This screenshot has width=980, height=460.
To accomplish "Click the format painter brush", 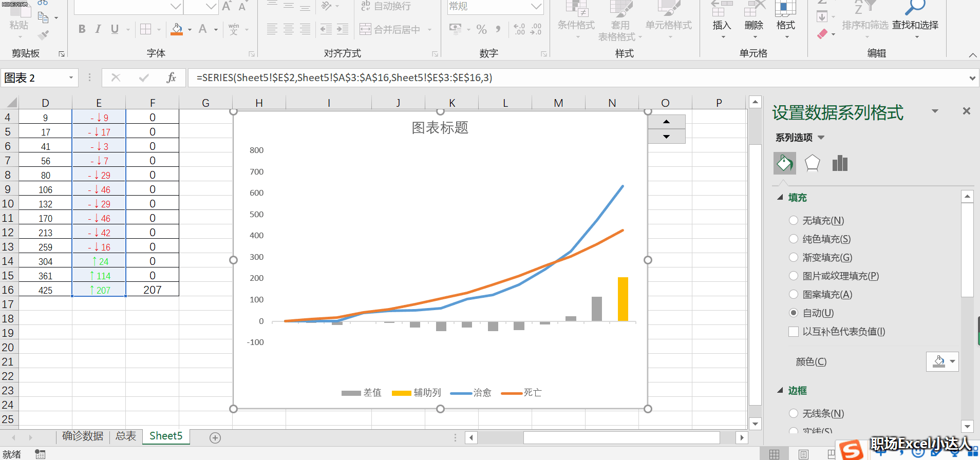I will 44,35.
